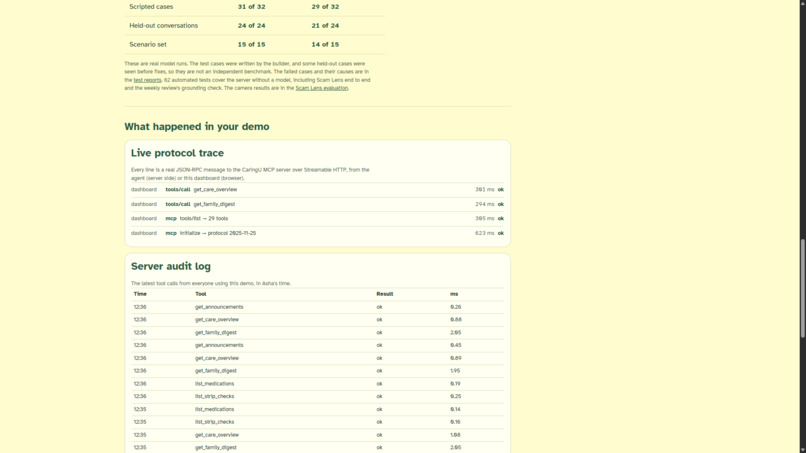Click list_strip_checks in the 12:35 audit row
Screen dimensions: 806x453
coord(214,422)
